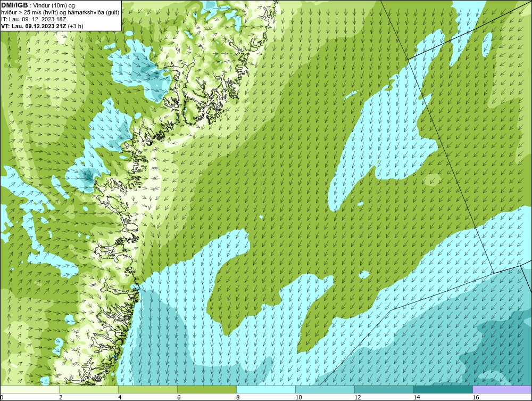
Task: Click the legend scale label '8'
Action: [x=238, y=397]
